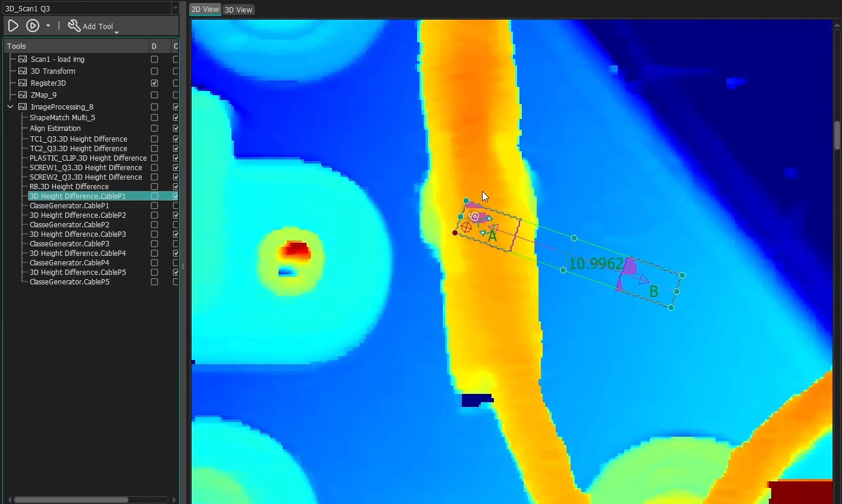Select TC1_Q3.3D Height Difference

(x=79, y=139)
